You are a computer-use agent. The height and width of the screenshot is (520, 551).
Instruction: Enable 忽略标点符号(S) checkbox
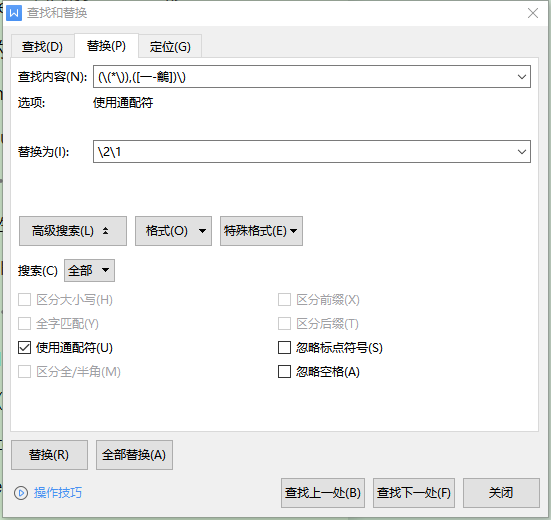[284, 348]
